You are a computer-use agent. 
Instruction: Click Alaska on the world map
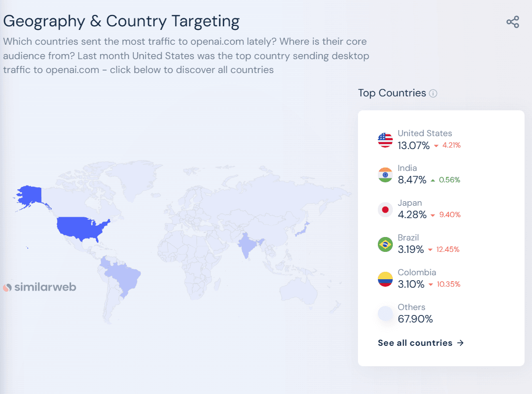coord(29,195)
